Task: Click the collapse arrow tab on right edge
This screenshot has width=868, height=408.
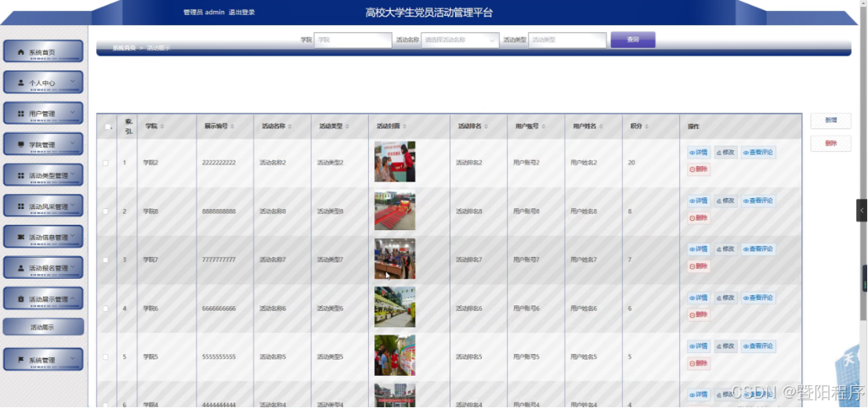Action: [x=862, y=211]
